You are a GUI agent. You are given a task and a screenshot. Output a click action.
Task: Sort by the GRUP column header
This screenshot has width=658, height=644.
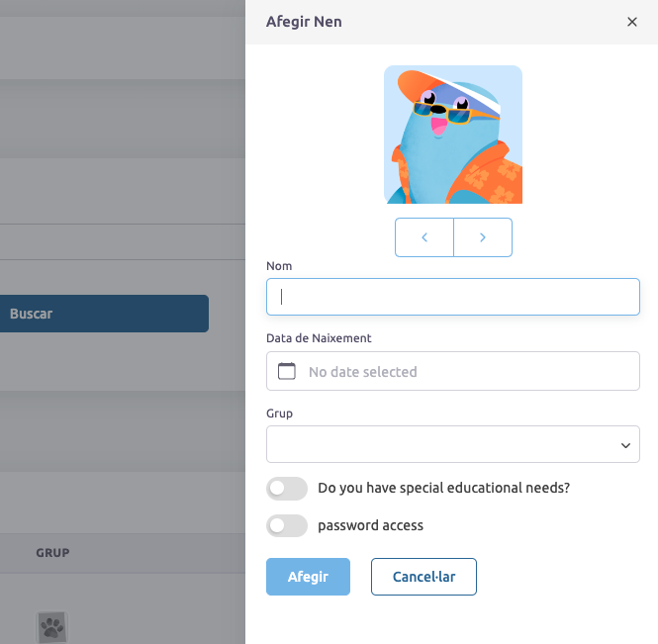52,553
